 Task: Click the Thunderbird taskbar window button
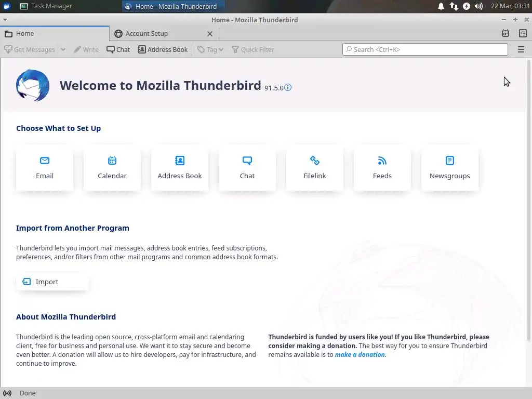point(173,6)
